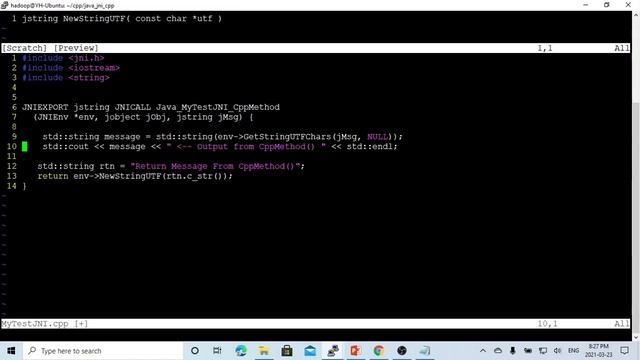The image size is (640, 360).
Task: Open Microsoft Store from the taskbar
Action: click(x=287, y=351)
